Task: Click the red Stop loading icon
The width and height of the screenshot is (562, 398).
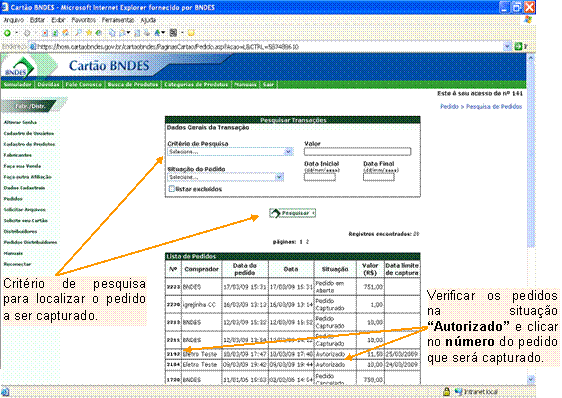Action: (45, 33)
